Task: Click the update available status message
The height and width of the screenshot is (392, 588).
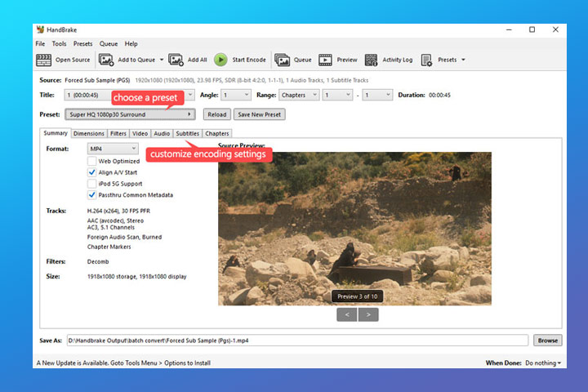Action: point(123,363)
